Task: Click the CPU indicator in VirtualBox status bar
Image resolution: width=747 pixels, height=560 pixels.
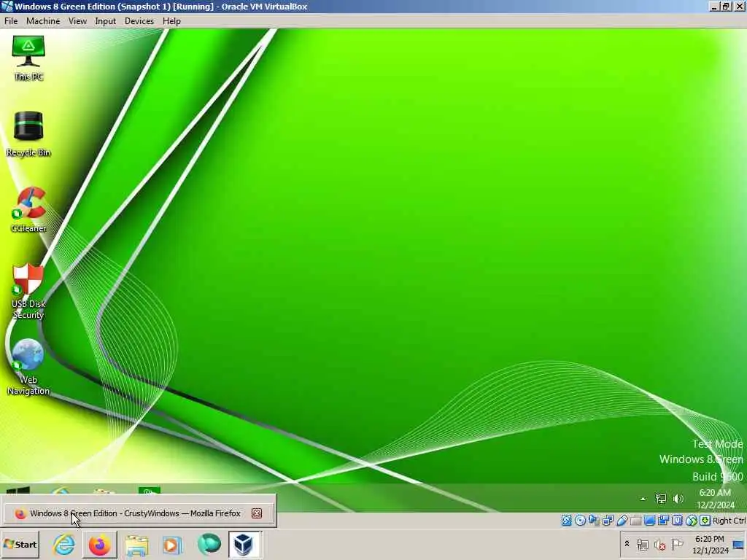Action: [677, 521]
